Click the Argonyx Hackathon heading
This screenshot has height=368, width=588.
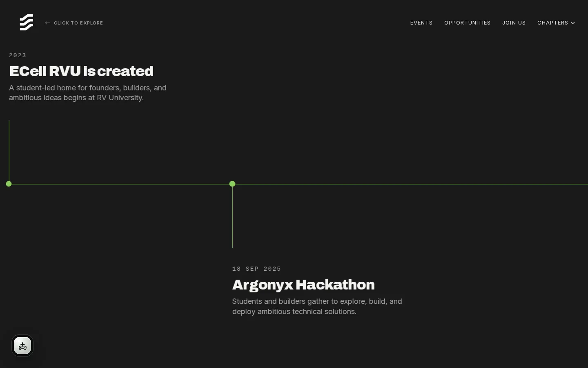click(303, 285)
